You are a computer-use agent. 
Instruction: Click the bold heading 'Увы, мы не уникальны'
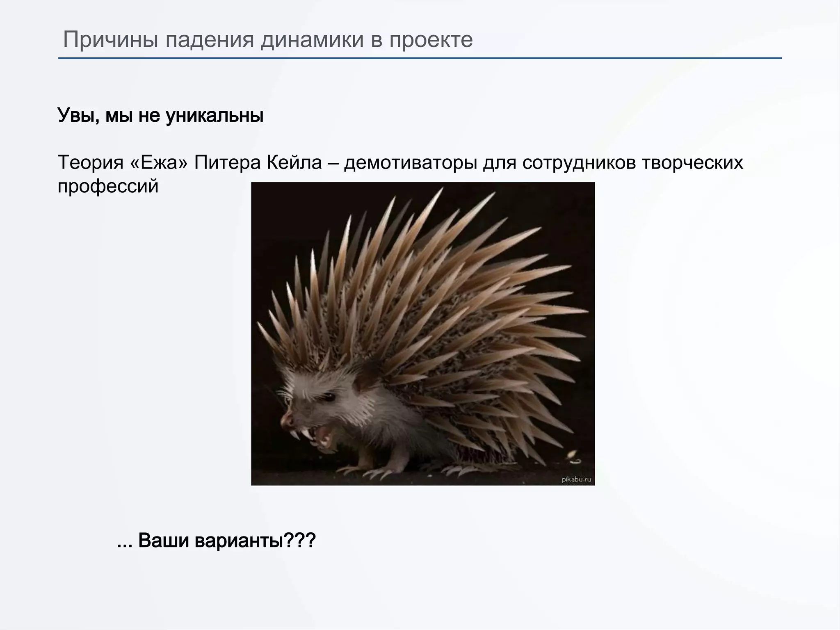coord(160,115)
